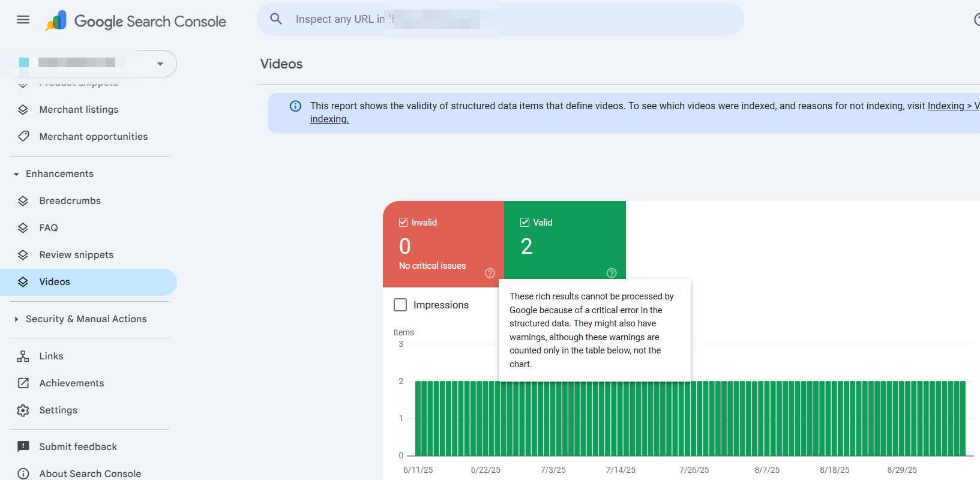980x480 pixels.
Task: Click the Google Search Console logo
Action: click(136, 22)
